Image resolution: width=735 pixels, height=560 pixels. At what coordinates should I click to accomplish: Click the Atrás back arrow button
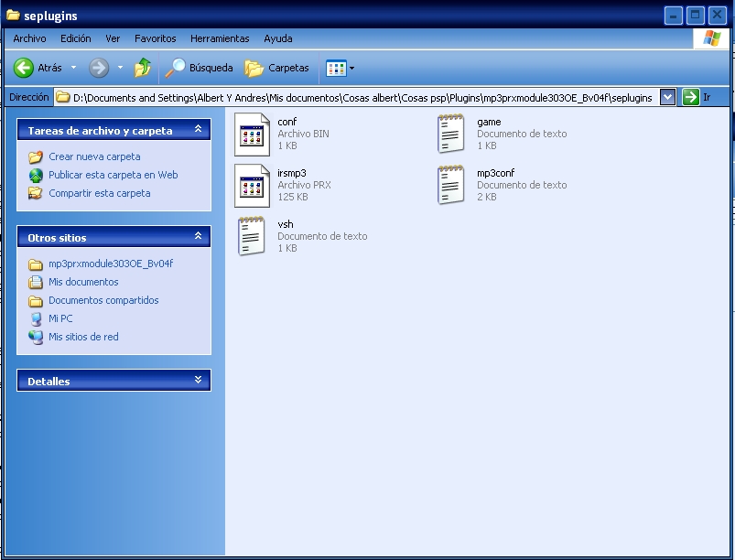[25, 68]
